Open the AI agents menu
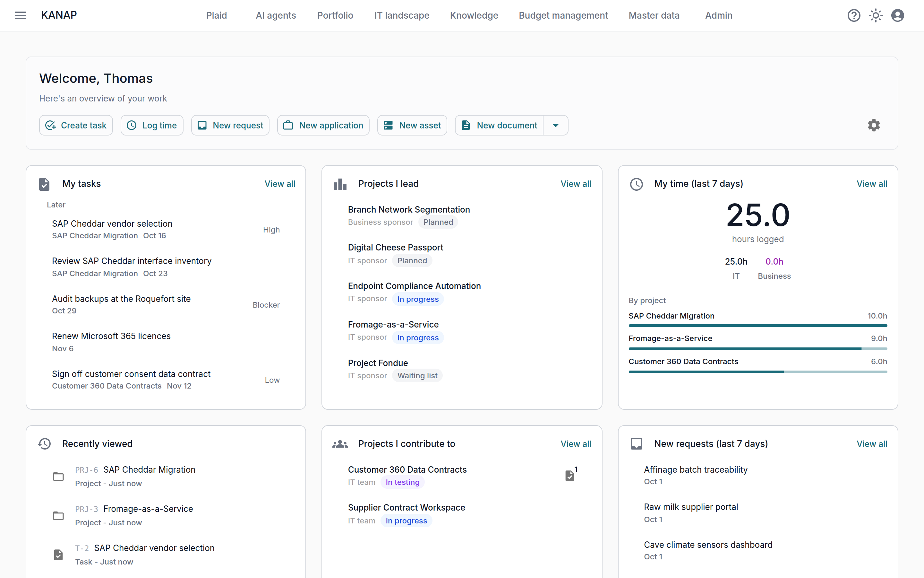Viewport: 924px width, 578px height. (x=276, y=15)
